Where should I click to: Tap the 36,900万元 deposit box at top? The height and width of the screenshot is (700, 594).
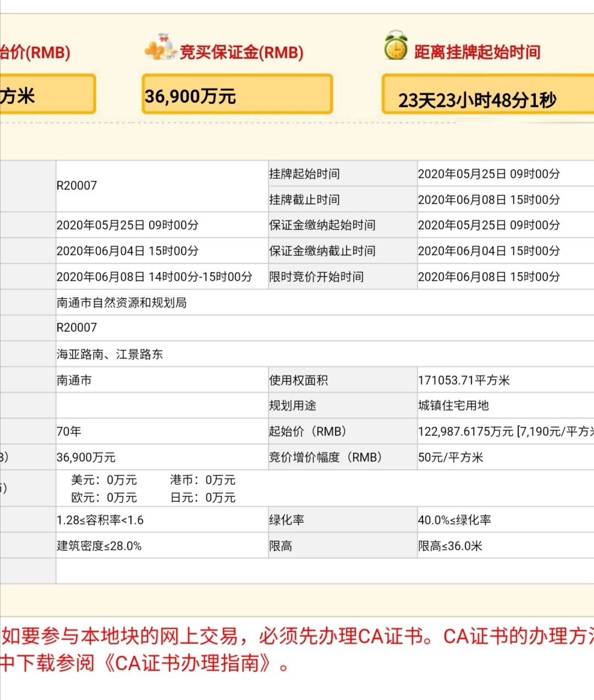coord(237,95)
